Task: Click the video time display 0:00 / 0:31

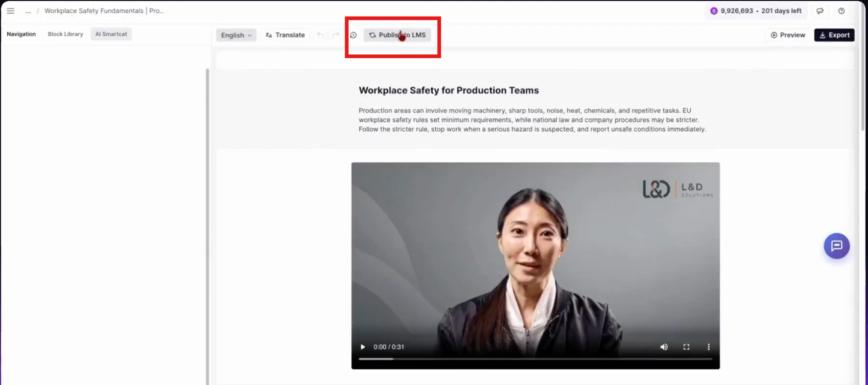Action: coord(389,347)
